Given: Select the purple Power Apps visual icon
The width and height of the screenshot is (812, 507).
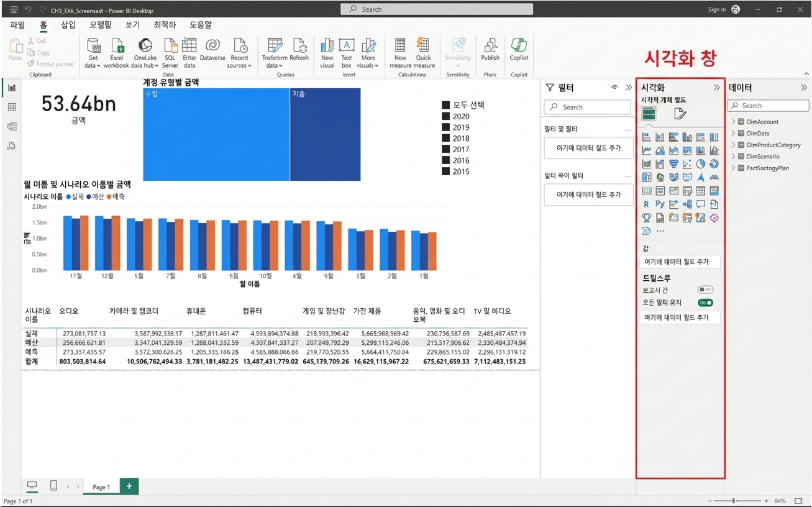Looking at the screenshot, I should (714, 218).
